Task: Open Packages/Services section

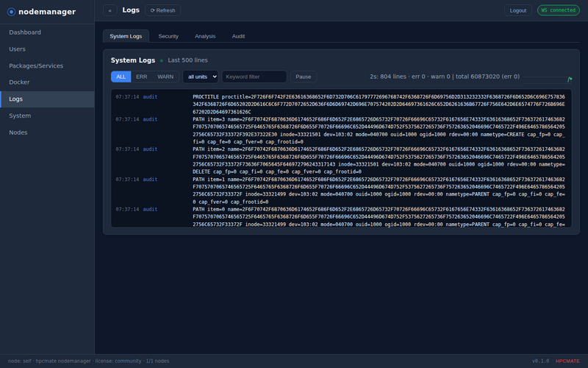Action: [47, 66]
